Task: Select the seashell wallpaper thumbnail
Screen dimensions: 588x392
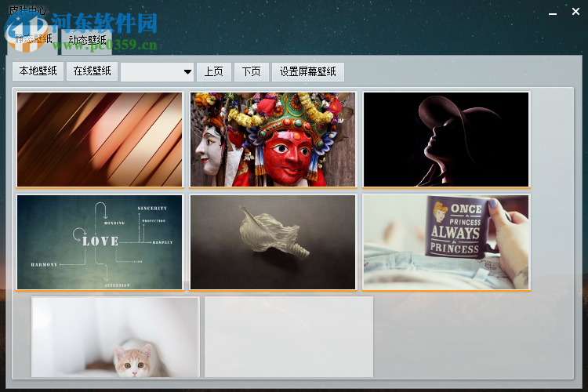Action: pyautogui.click(x=273, y=242)
